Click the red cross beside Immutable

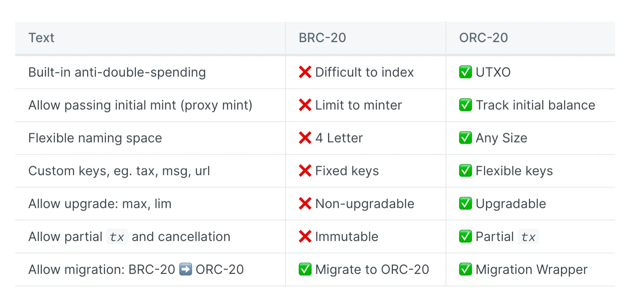coord(305,237)
